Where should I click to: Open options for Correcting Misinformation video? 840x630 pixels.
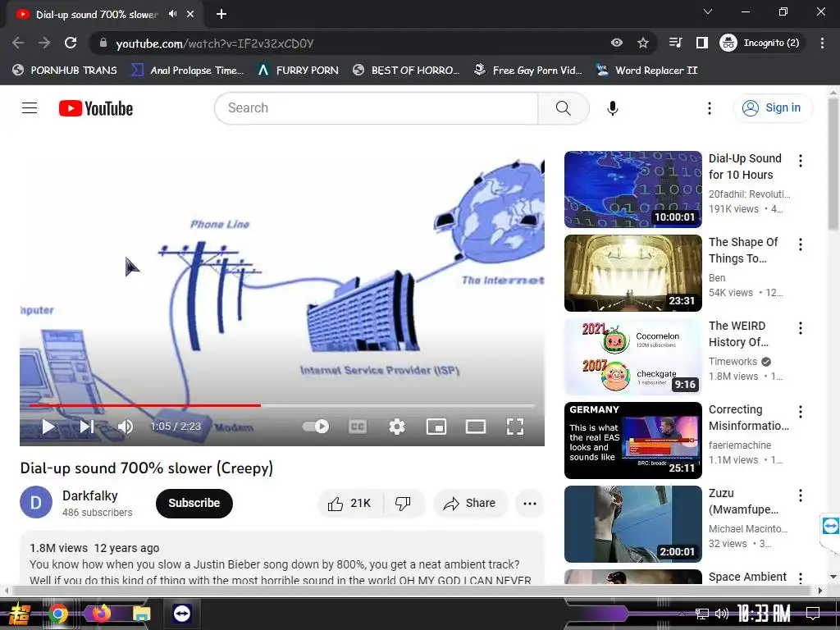801,412
